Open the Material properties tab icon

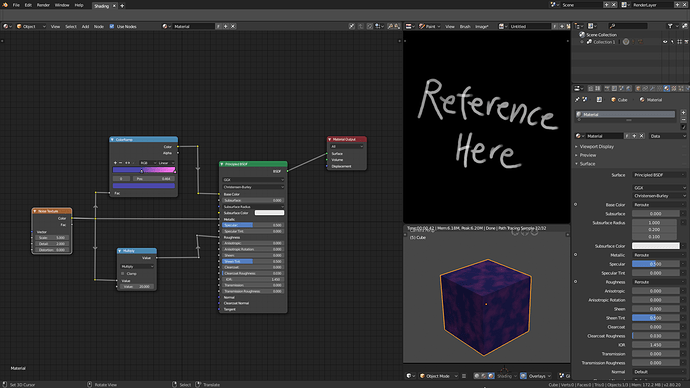(667, 88)
